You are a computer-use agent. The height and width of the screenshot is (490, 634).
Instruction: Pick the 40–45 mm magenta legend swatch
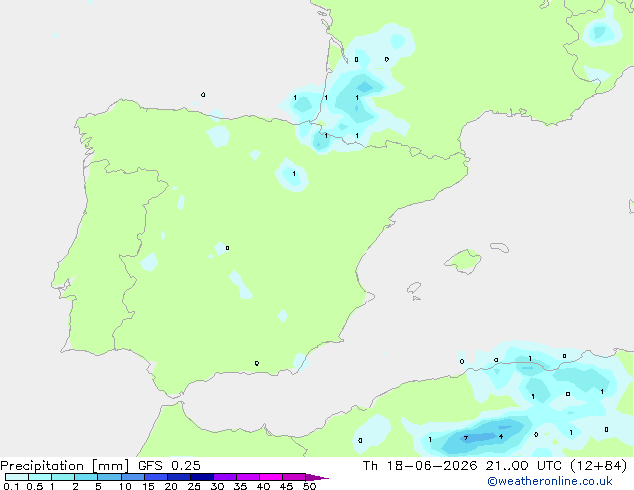[271, 477]
